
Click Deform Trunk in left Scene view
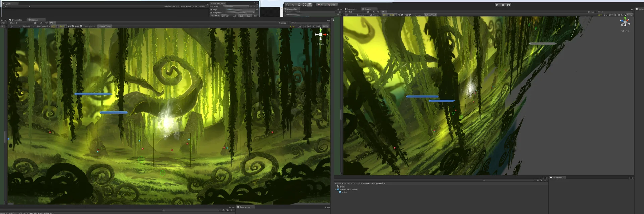click(104, 26)
